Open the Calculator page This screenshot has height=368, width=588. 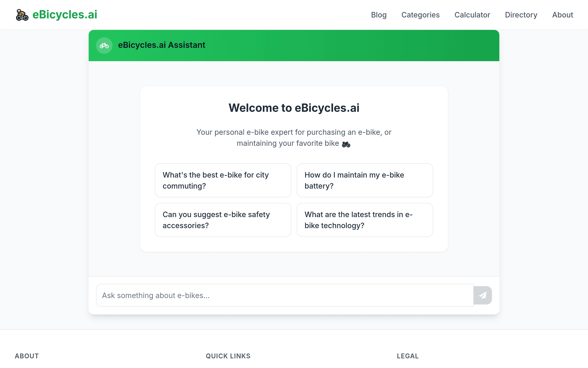tap(472, 15)
